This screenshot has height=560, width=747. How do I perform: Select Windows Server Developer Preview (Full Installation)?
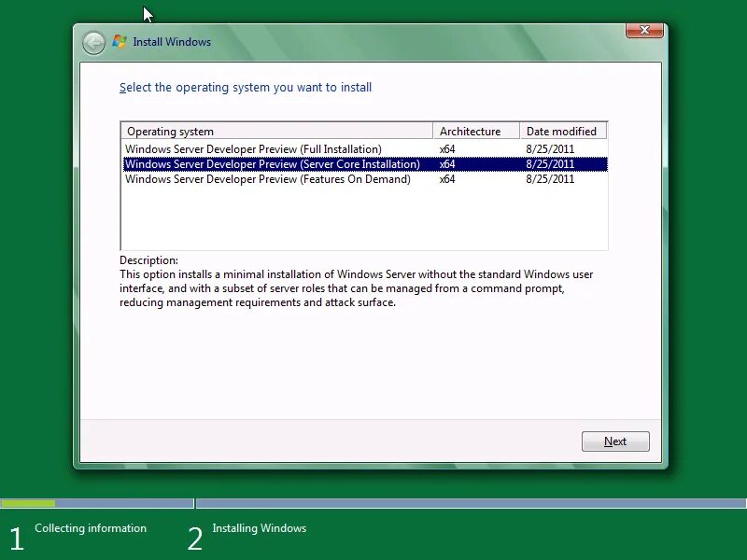click(x=365, y=149)
